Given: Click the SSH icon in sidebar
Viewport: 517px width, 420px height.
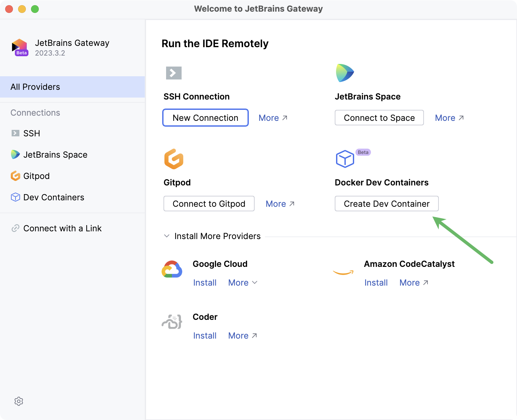Looking at the screenshot, I should [16, 133].
